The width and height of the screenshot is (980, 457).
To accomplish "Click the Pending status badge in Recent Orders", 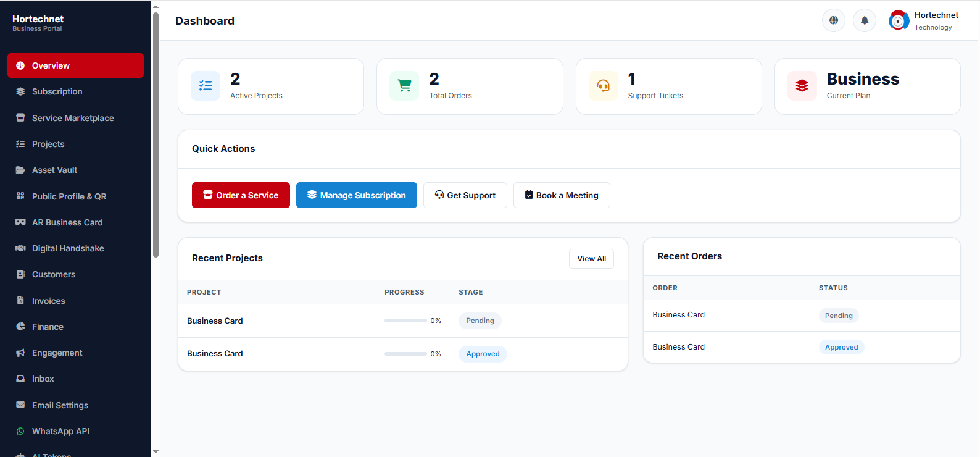I will tap(839, 316).
